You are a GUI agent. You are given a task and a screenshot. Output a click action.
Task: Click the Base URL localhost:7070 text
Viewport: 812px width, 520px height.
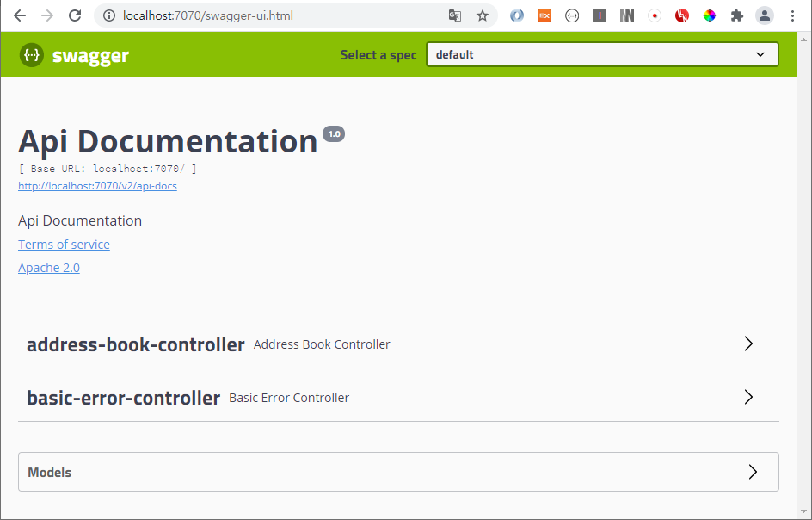pos(108,169)
